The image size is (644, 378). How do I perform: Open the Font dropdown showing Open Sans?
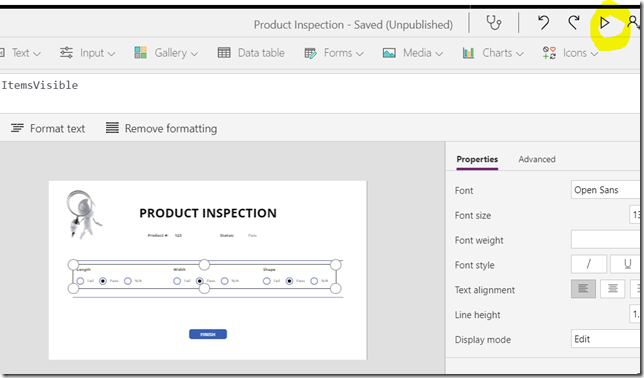click(x=605, y=190)
